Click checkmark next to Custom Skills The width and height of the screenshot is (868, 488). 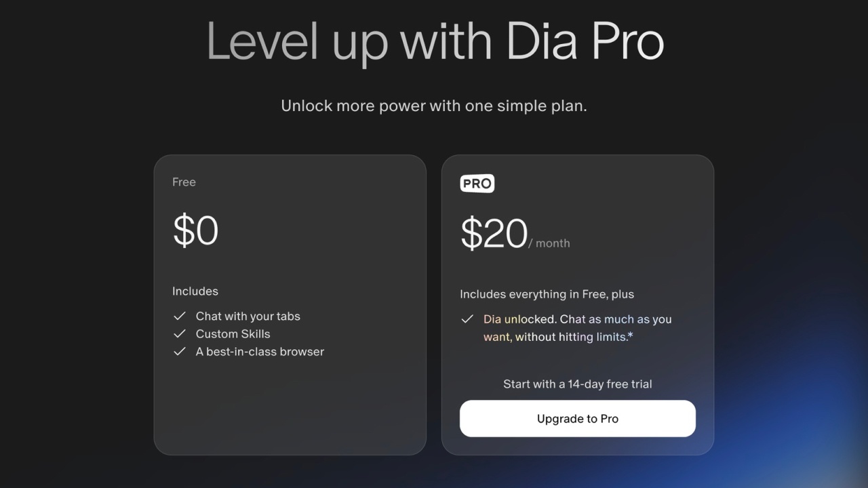(180, 333)
